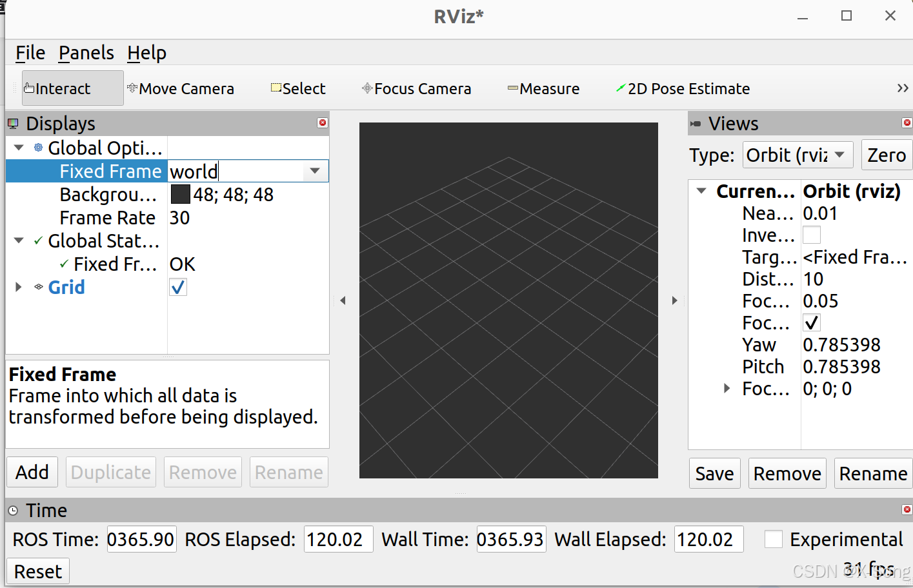Click the Views Remove button
This screenshot has width=913, height=588.
(787, 474)
